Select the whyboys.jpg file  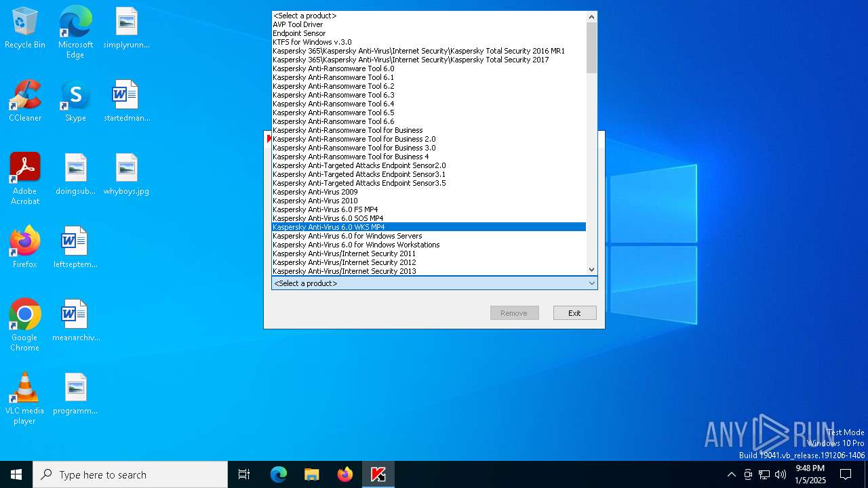coord(126,175)
